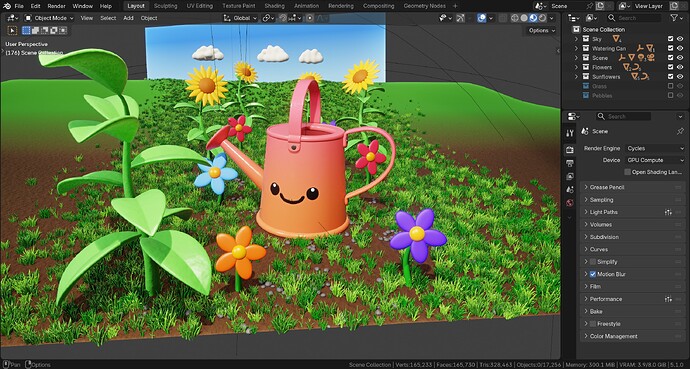The height and width of the screenshot is (369, 690).
Task: Open the Global transform orientation dropdown
Action: tap(240, 18)
